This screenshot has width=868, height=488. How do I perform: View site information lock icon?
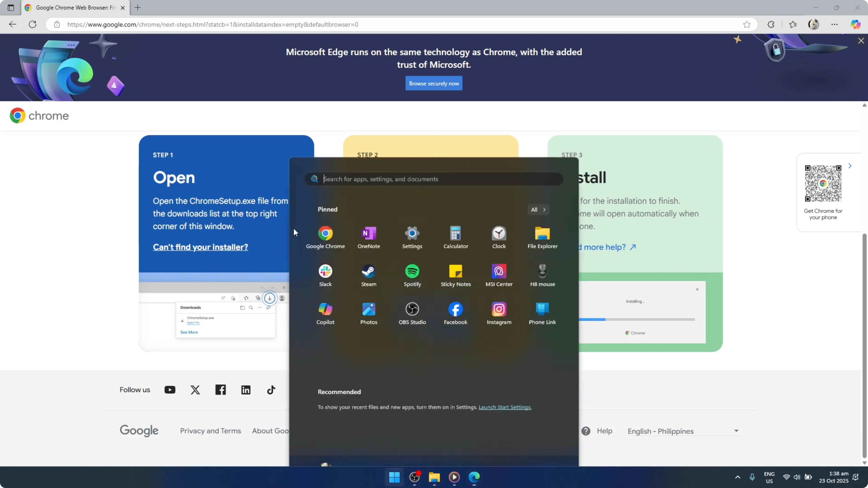click(x=57, y=24)
